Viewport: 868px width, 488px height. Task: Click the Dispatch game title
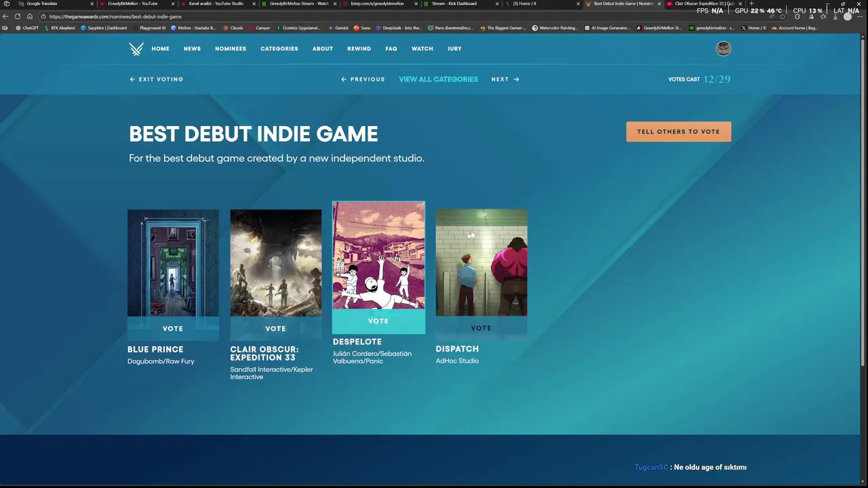(457, 349)
